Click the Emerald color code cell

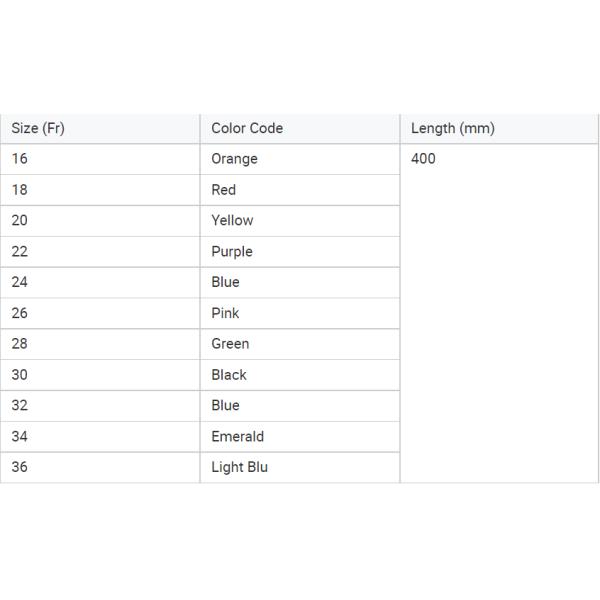click(x=238, y=437)
